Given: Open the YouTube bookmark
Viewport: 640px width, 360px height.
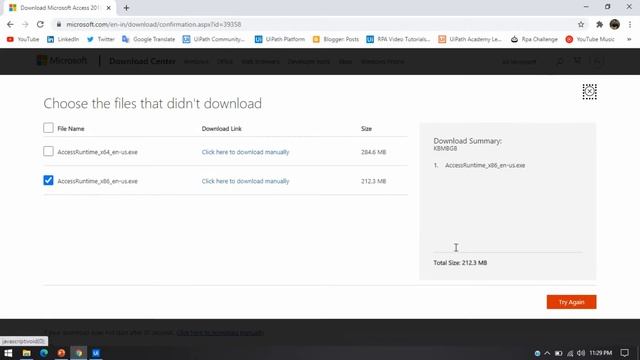Looking at the screenshot, I should pyautogui.click(x=23, y=39).
